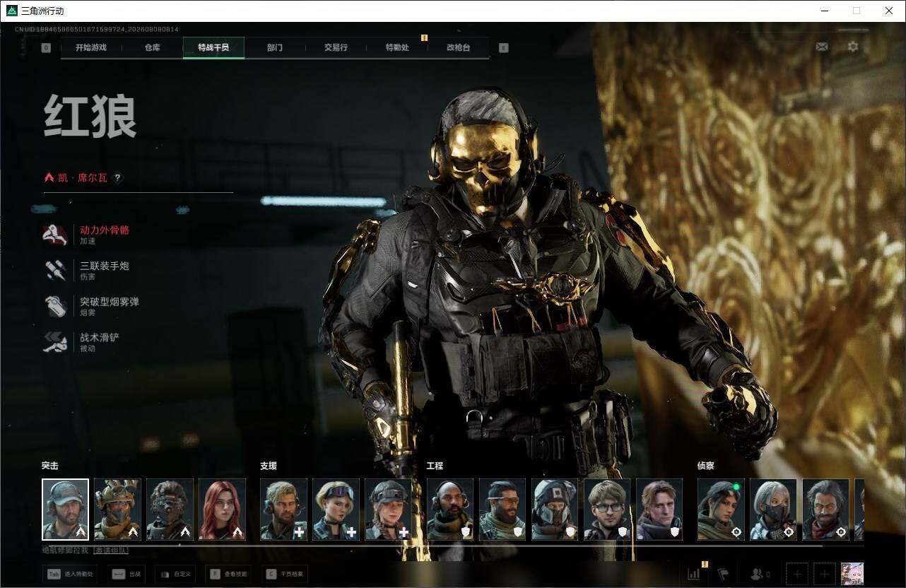Select the recon operator with red scarf
Viewport: 906px width, 588px height.
point(825,510)
